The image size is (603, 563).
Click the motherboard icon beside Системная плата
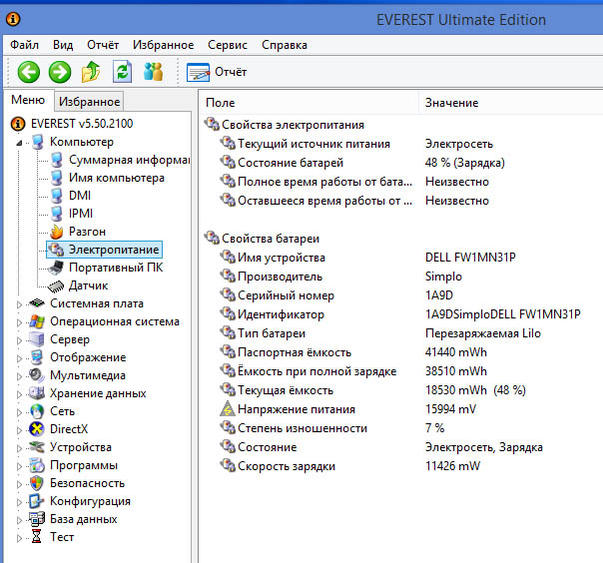[x=37, y=303]
